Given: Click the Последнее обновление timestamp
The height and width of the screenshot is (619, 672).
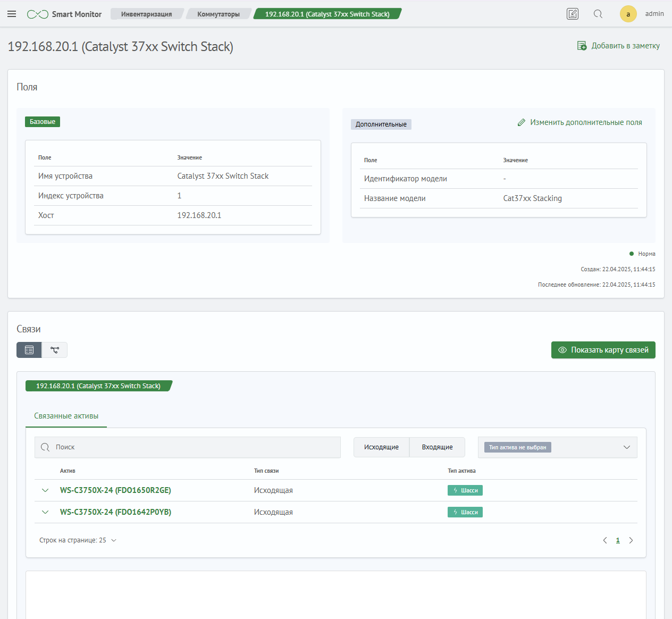Looking at the screenshot, I should tap(597, 285).
